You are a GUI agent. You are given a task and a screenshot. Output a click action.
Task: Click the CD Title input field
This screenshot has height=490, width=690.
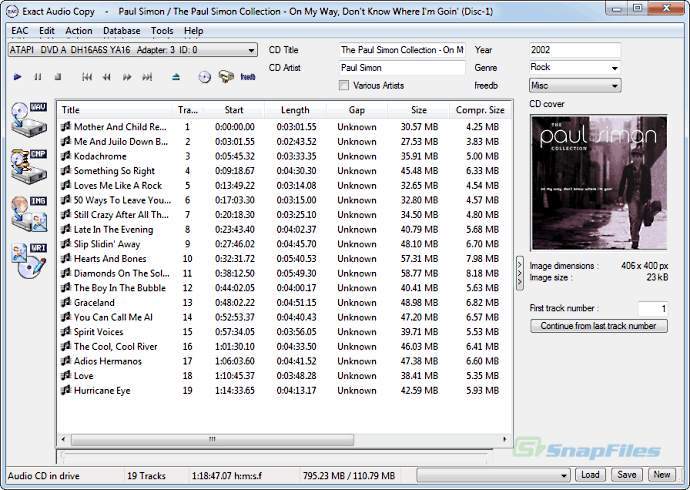point(402,50)
